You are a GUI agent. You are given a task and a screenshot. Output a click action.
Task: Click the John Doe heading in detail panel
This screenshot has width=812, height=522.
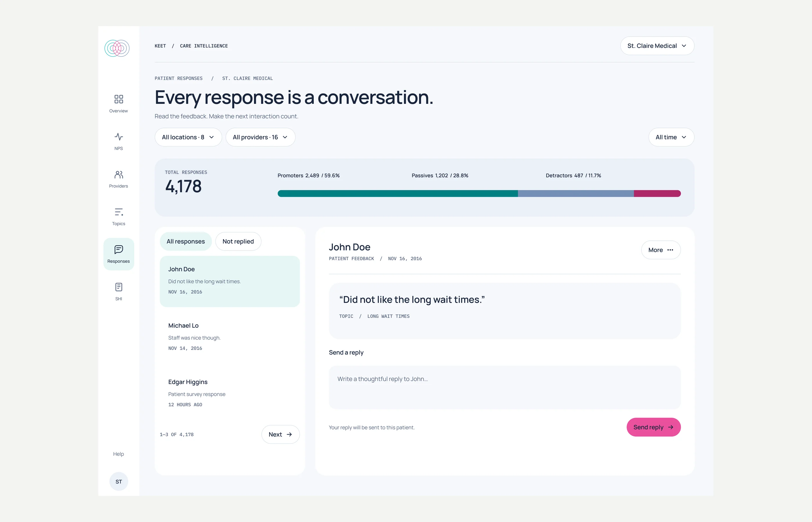coord(349,247)
